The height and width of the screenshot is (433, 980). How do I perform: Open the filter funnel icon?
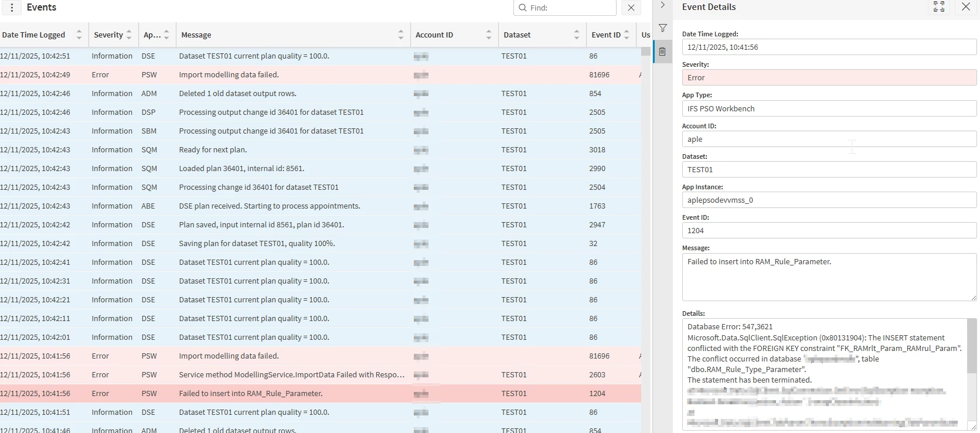662,28
